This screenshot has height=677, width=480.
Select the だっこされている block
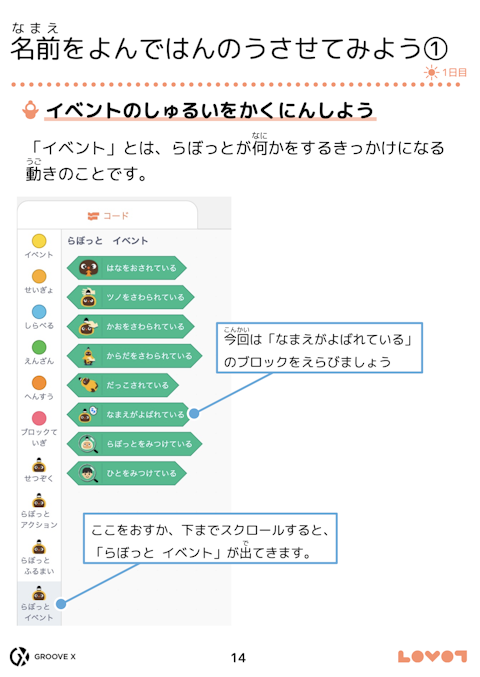[123, 385]
